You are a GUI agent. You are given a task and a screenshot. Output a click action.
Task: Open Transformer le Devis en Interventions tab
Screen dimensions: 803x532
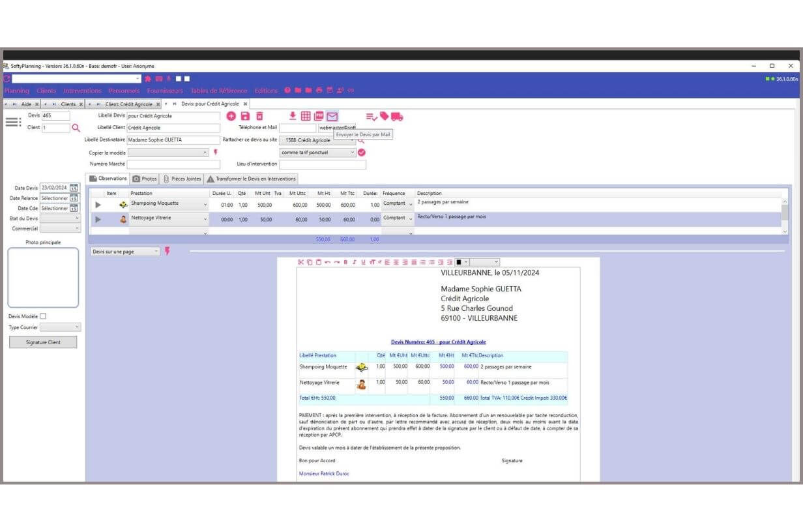(251, 179)
